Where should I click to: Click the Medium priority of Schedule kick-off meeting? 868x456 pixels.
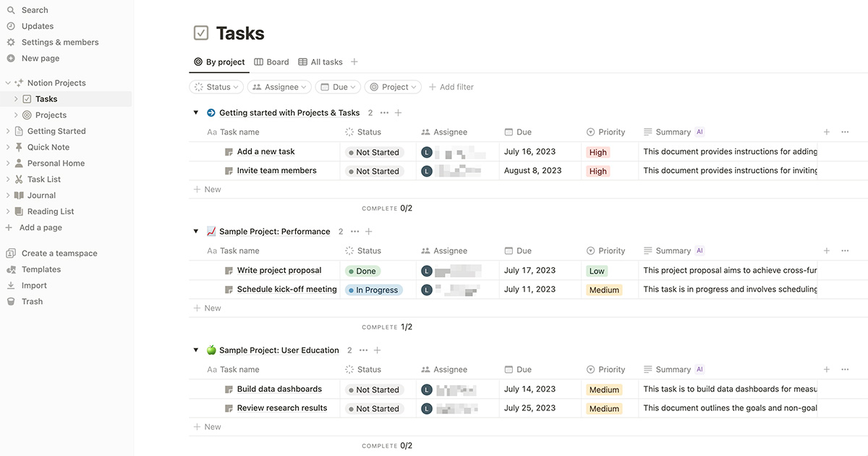(605, 290)
